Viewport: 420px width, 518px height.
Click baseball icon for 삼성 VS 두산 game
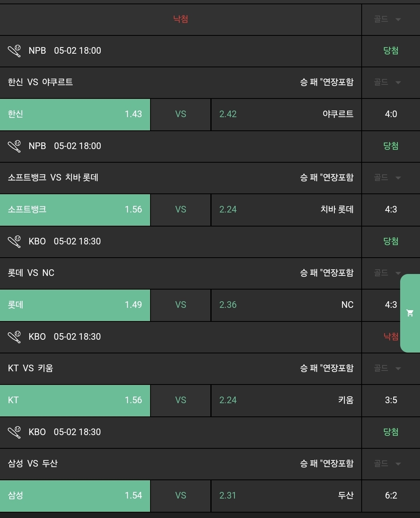tap(14, 432)
